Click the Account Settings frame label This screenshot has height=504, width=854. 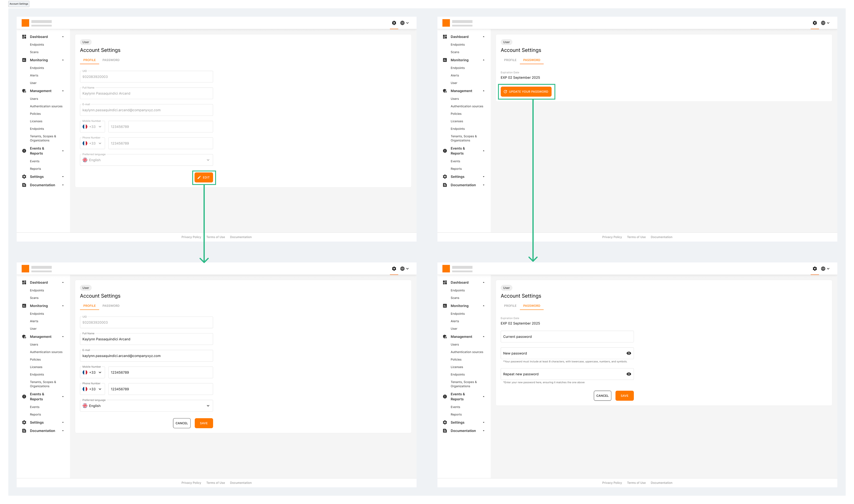pos(19,4)
